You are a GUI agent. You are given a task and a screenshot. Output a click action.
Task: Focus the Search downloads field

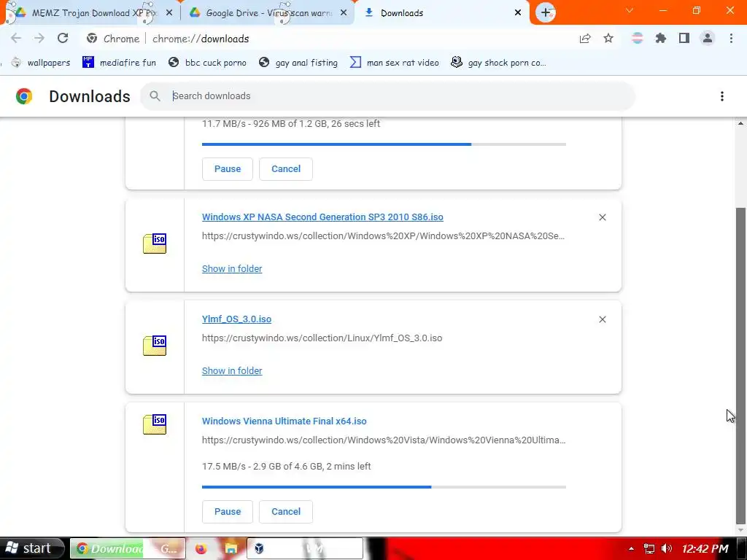pos(387,96)
